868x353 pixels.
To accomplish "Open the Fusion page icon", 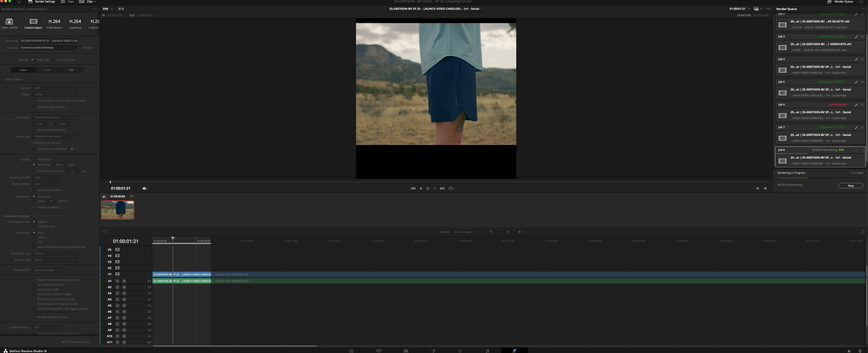I will coord(433,351).
